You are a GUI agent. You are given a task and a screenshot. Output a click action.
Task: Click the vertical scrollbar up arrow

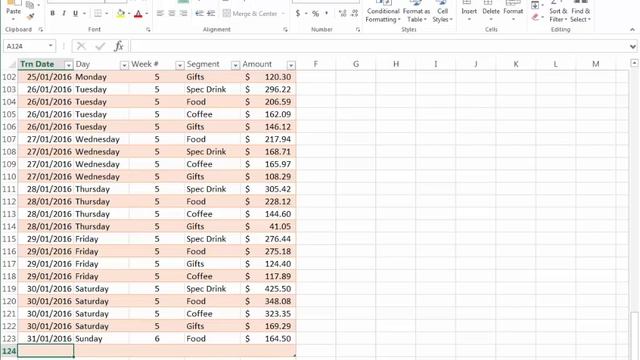point(634,63)
